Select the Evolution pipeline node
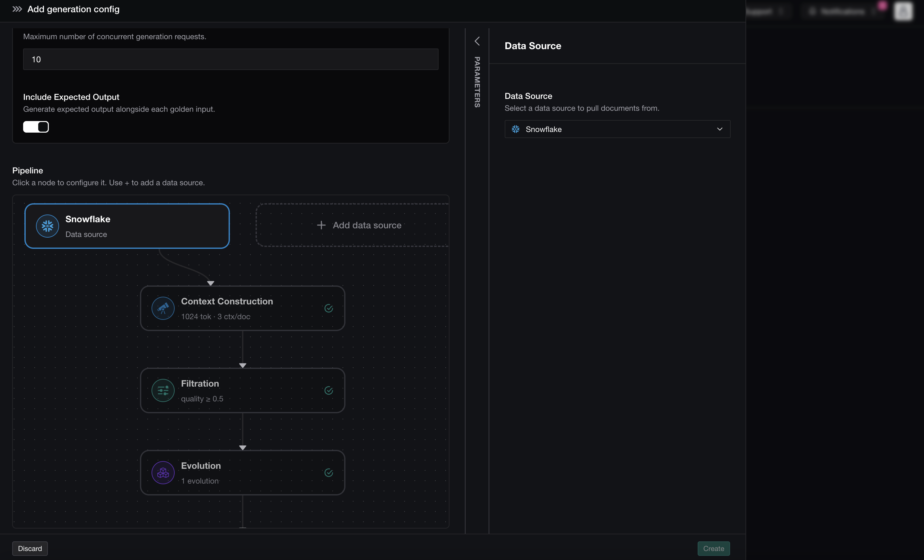The height and width of the screenshot is (560, 924). tap(242, 473)
